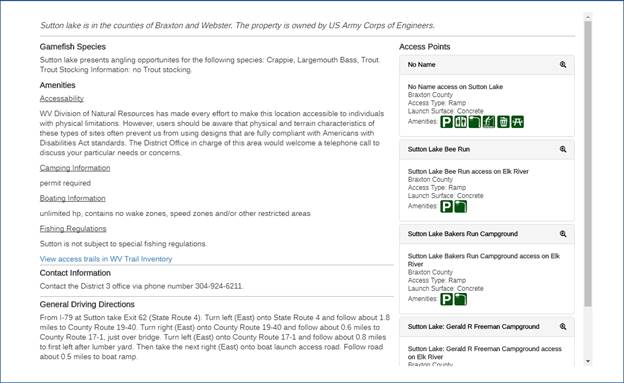Expand the Sutton Lake Bee Run panel header
The height and width of the screenshot is (383, 624).
click(x=487, y=149)
